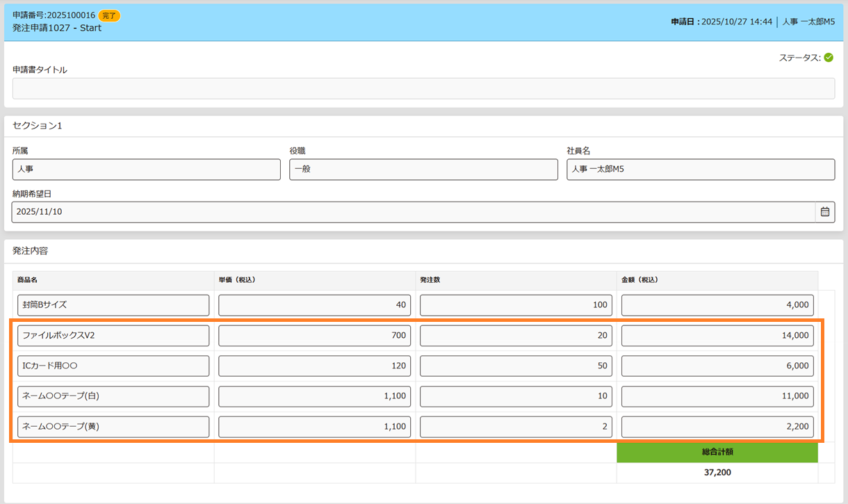Viewport: 848px width, 504px height.
Task: Focus the 社員名 field with 人事 一太郎M5
Action: (700, 170)
